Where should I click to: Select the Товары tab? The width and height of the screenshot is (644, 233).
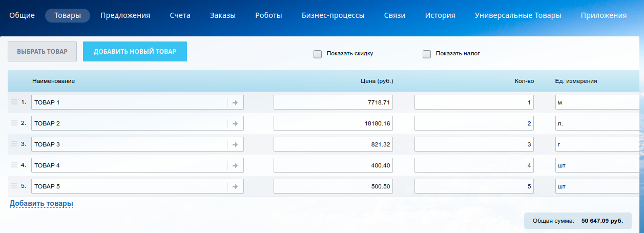pyautogui.click(x=68, y=15)
